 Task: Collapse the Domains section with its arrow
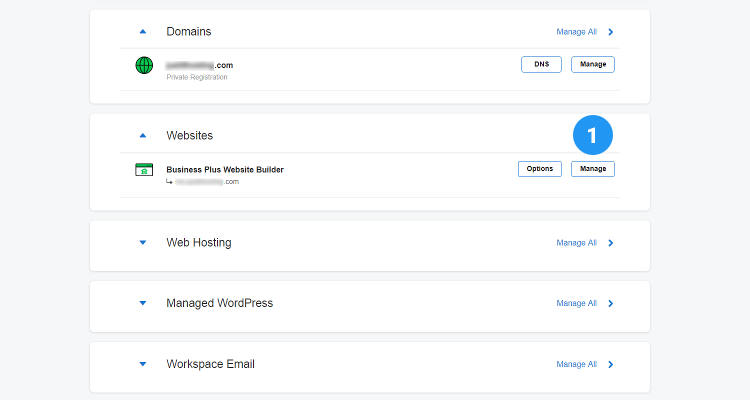point(143,32)
